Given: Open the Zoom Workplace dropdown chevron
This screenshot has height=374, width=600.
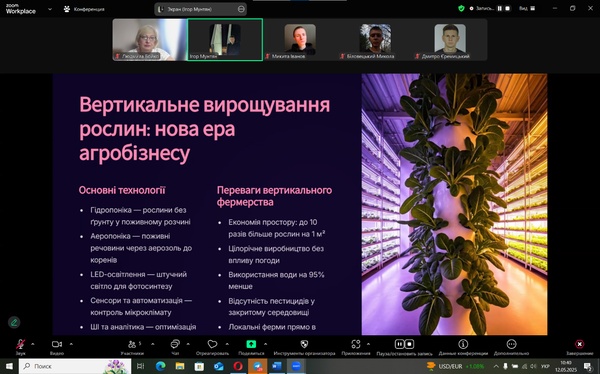Looking at the screenshot, I should tap(50, 9).
